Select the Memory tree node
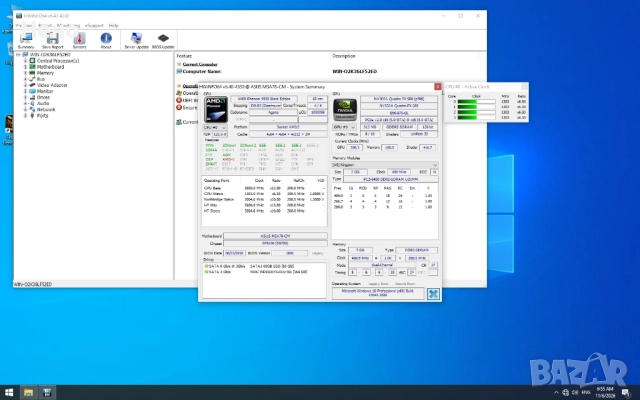Viewport: 640px width, 400px height. click(x=45, y=73)
